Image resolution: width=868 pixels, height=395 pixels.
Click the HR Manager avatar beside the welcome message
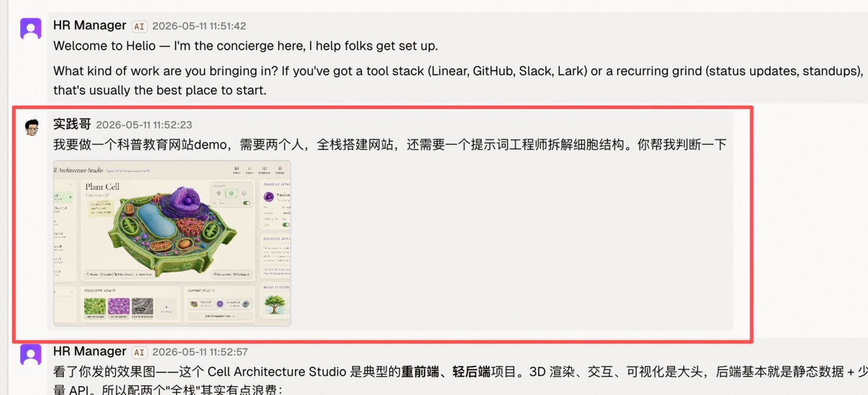(31, 29)
